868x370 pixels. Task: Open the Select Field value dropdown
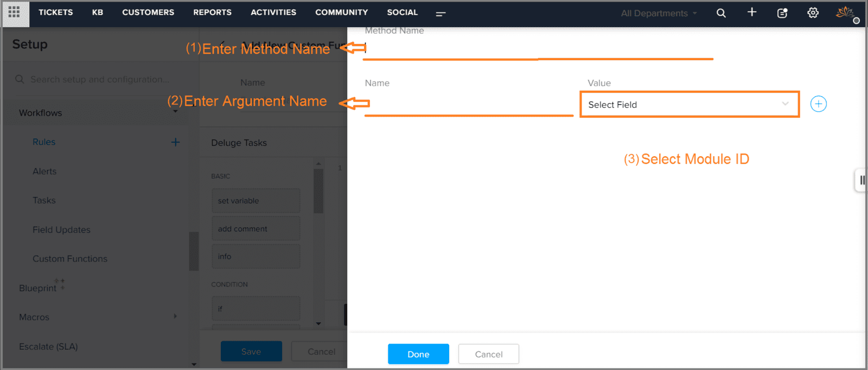coord(690,104)
